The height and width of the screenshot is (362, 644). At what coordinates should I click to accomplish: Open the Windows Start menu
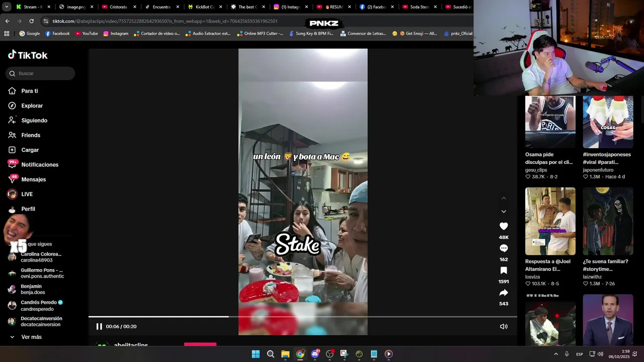256,354
